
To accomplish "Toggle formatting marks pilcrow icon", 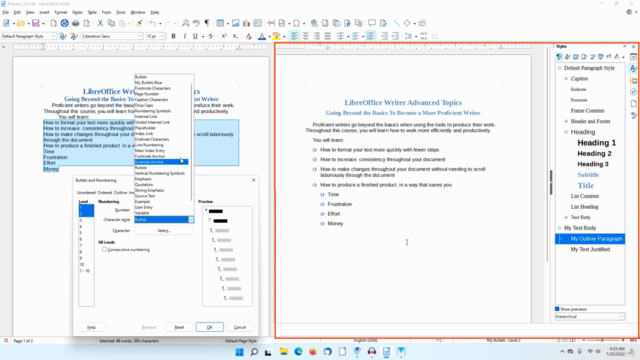I will (x=207, y=23).
